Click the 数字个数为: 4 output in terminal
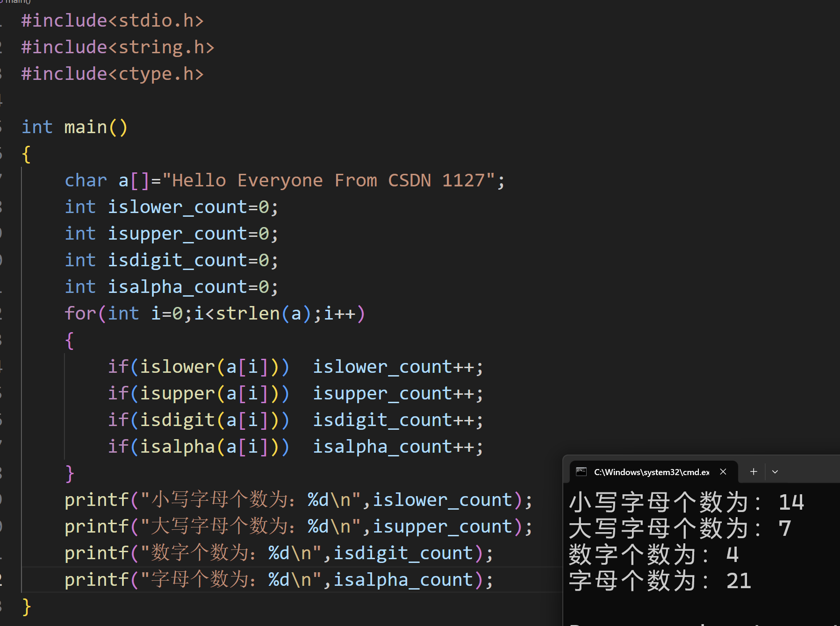Viewport: 840px width, 626px height. pyautogui.click(x=654, y=555)
